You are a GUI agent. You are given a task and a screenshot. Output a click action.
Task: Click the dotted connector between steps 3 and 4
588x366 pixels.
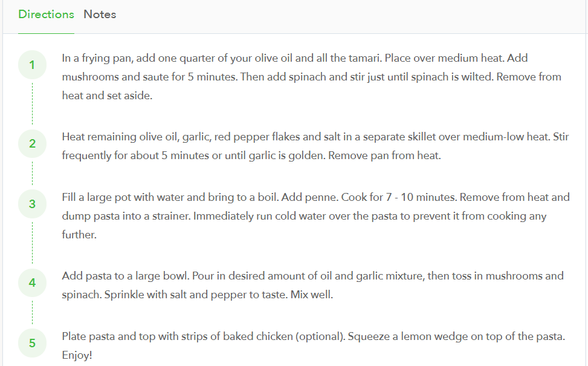[x=32, y=243]
